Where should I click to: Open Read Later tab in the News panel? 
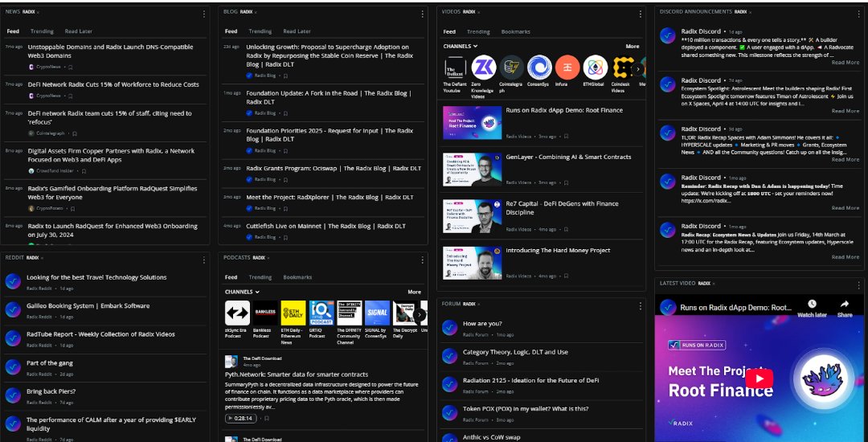click(79, 31)
